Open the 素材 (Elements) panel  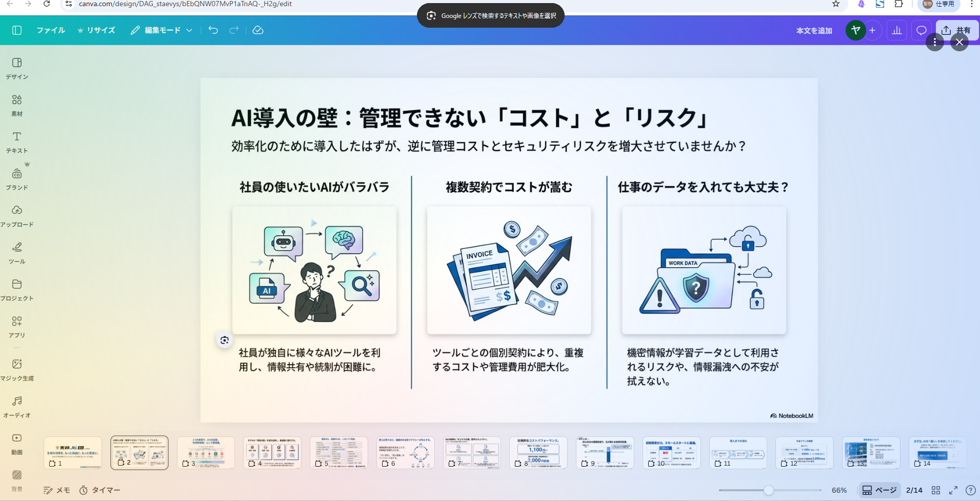16,104
